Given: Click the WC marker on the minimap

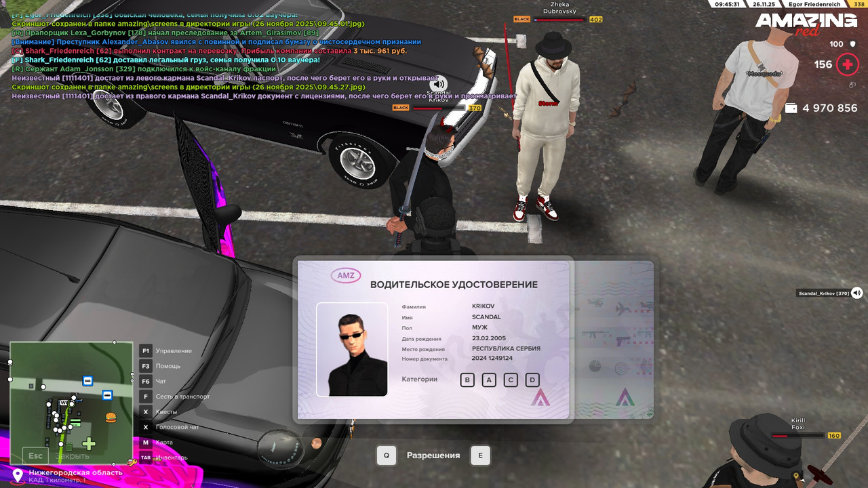Looking at the screenshot, I should click(64, 403).
